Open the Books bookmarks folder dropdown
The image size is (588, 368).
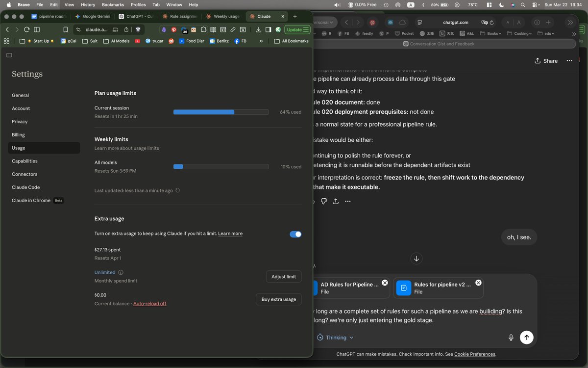(x=490, y=33)
